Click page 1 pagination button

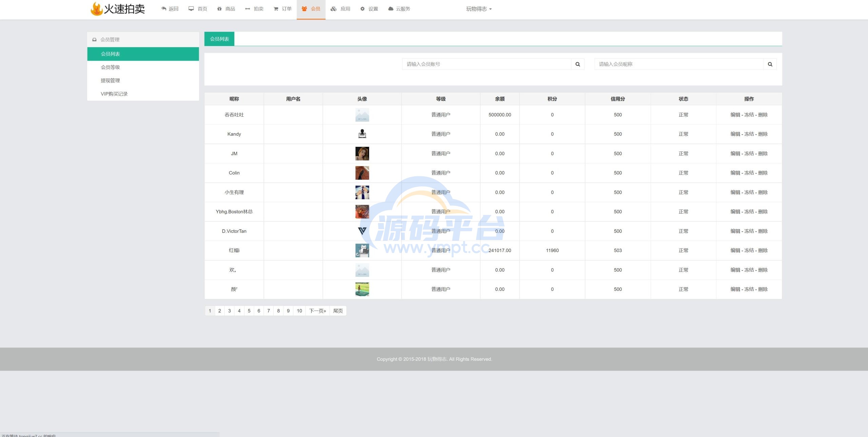coord(210,311)
